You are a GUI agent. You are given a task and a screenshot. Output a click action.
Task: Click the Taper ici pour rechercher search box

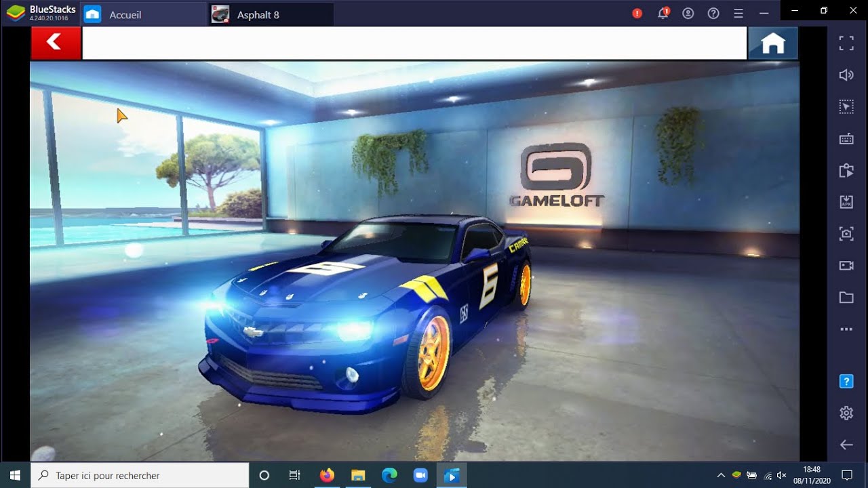[140, 475]
